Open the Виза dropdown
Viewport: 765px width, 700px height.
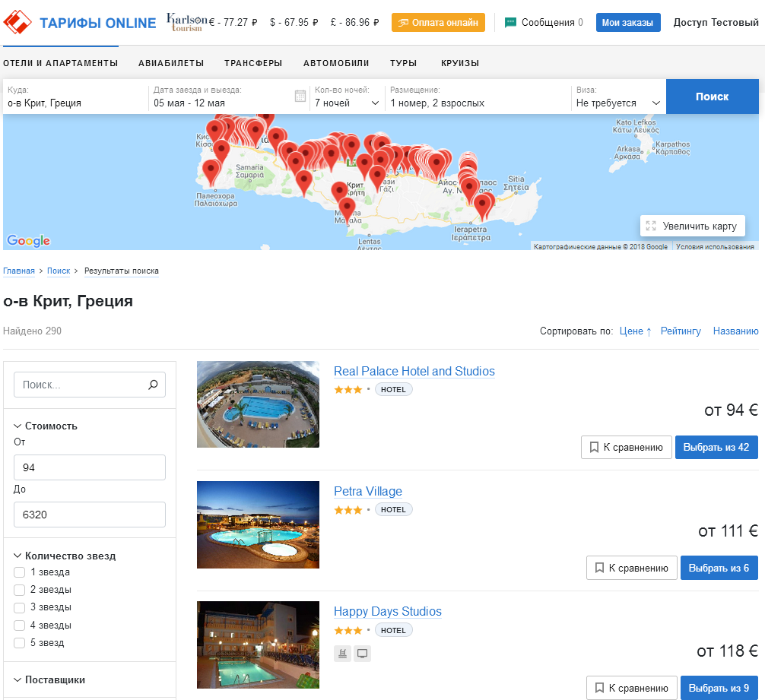617,103
